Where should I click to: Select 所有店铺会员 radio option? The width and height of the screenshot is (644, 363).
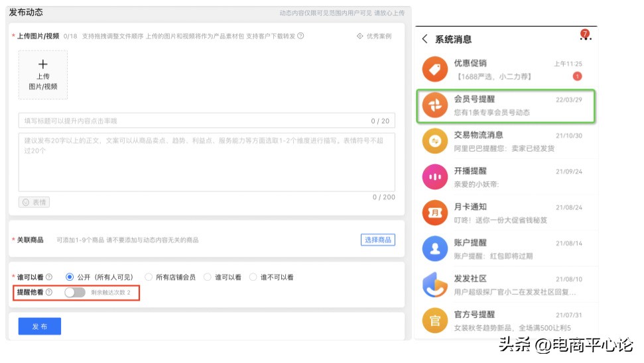149,278
